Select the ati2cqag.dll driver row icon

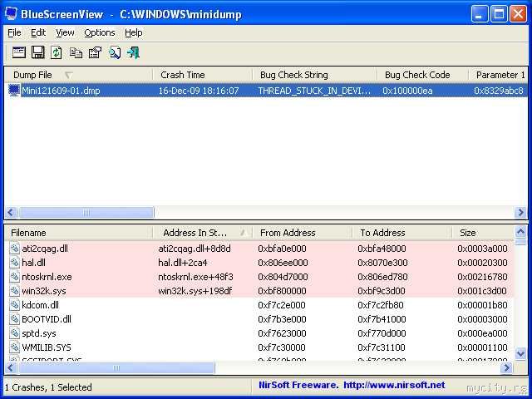[14, 249]
